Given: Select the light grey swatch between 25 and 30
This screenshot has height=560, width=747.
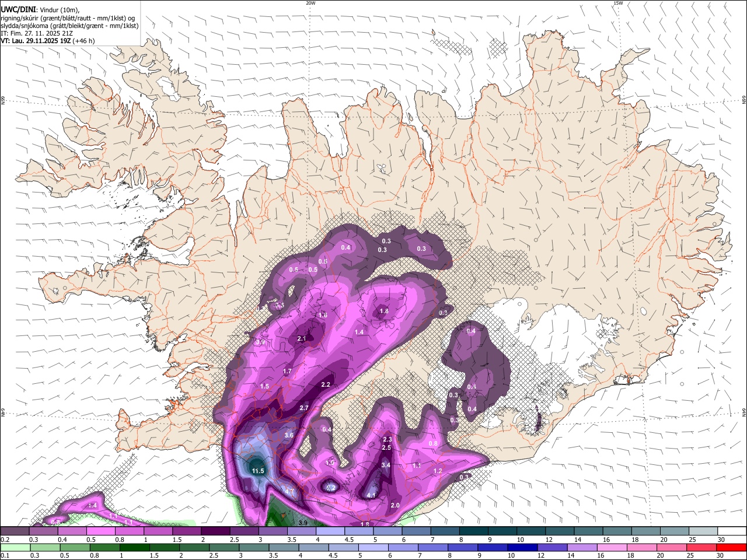Looking at the screenshot, I should point(703,531).
